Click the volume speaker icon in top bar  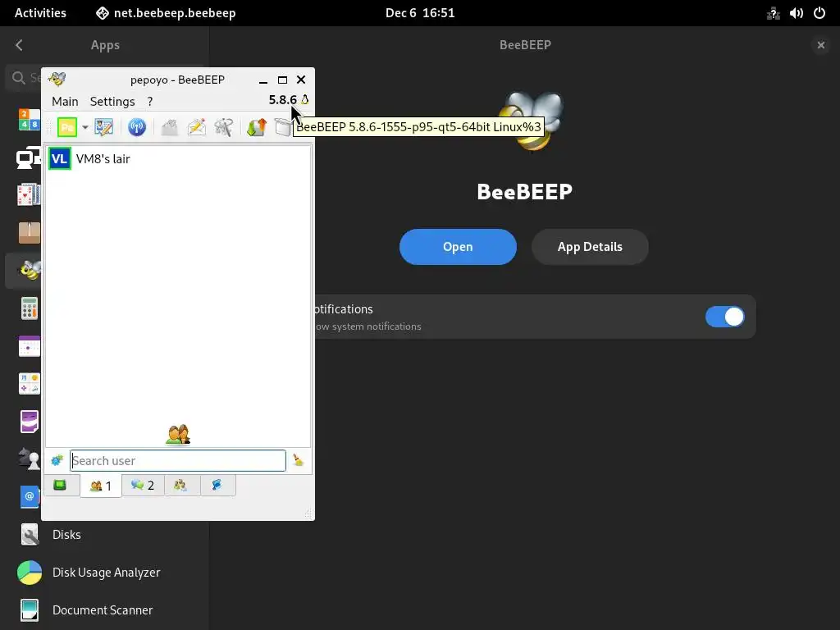pyautogui.click(x=796, y=13)
